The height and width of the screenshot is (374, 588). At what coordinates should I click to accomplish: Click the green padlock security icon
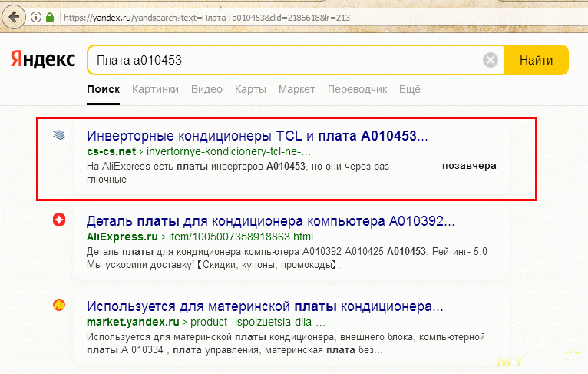click(x=50, y=17)
